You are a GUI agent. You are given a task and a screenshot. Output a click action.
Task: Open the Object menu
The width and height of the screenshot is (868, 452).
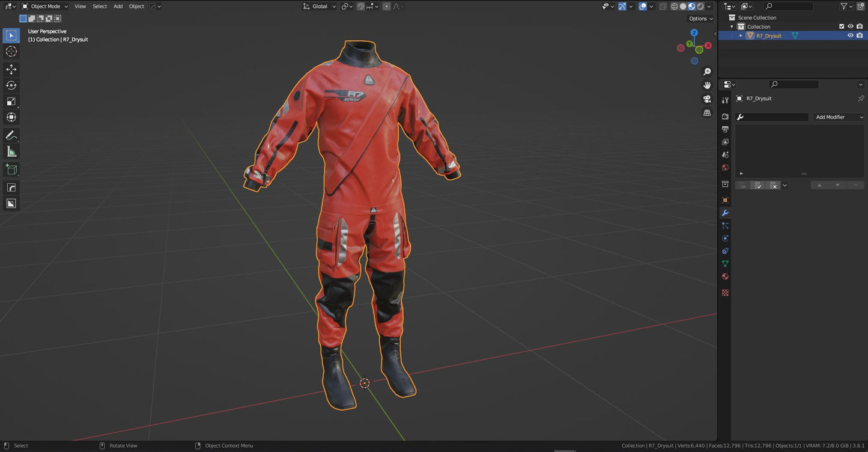pos(136,6)
